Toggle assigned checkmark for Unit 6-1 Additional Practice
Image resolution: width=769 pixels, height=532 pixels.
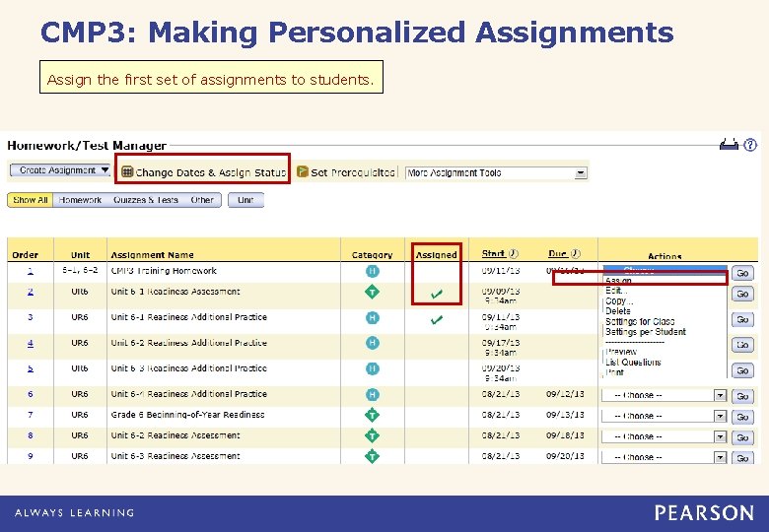[x=437, y=320]
